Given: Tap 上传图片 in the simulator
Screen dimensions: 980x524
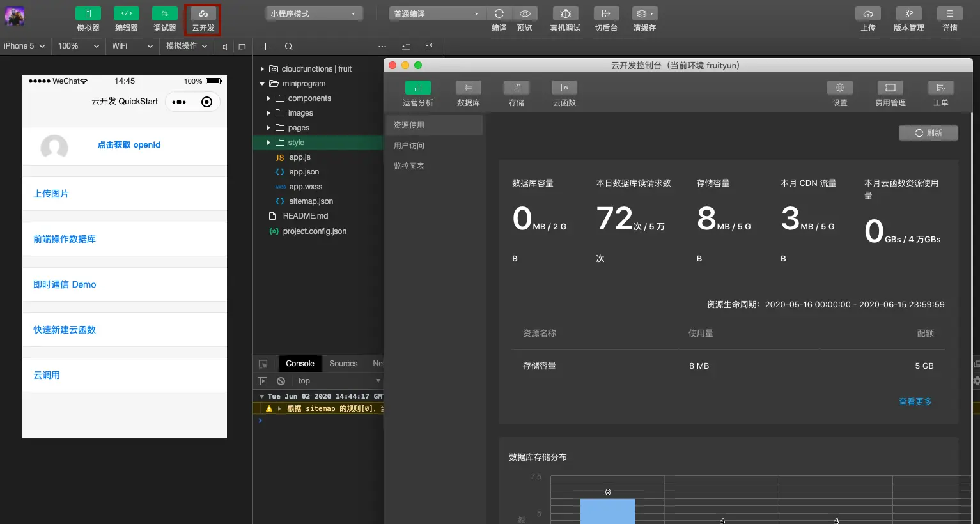Looking at the screenshot, I should tap(125, 194).
